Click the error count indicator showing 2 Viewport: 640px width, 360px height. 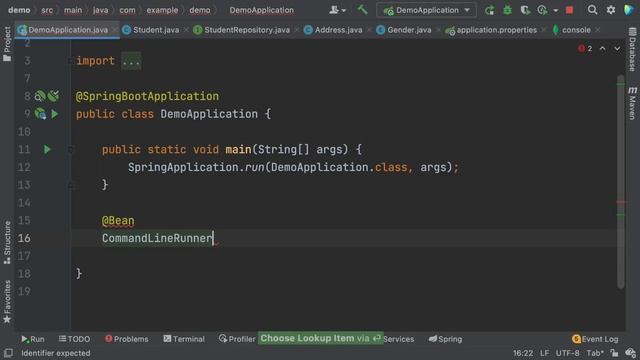click(585, 49)
